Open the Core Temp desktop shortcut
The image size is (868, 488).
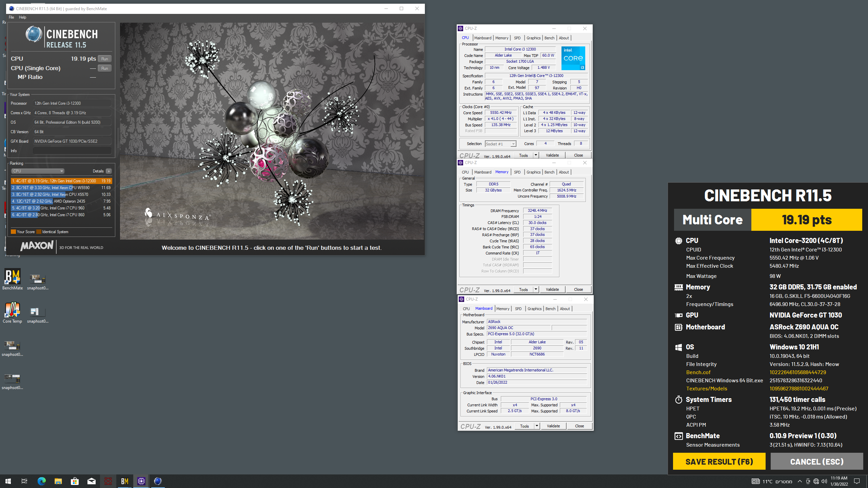(x=13, y=312)
